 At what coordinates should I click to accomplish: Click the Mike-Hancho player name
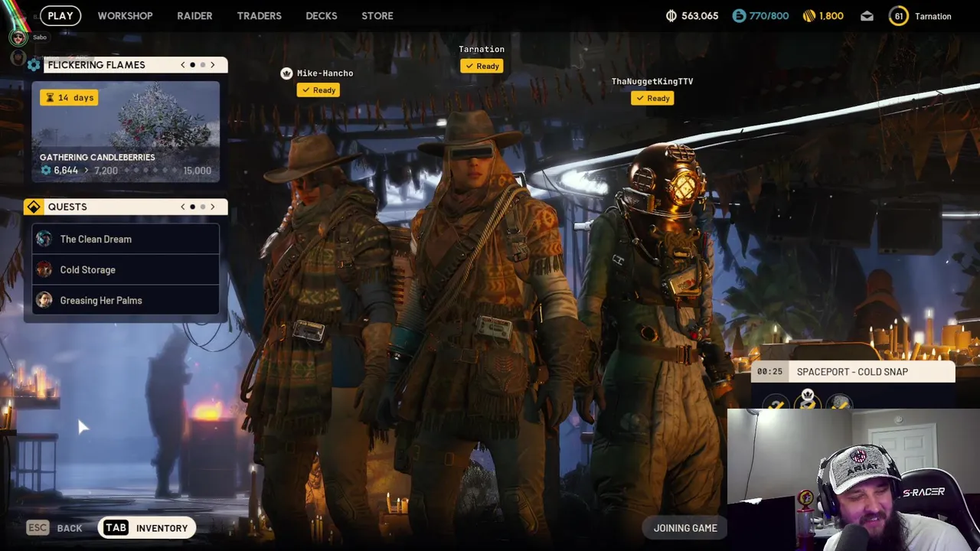(325, 73)
